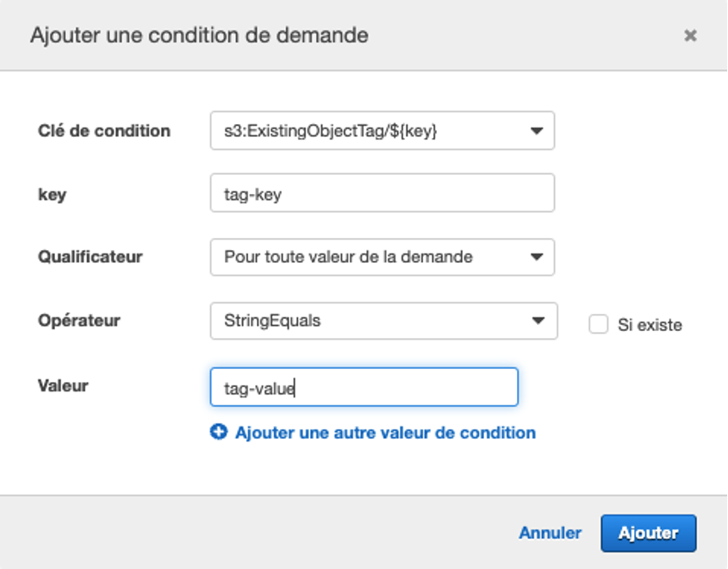Click the arrow icon of Clé de condition

point(537,131)
